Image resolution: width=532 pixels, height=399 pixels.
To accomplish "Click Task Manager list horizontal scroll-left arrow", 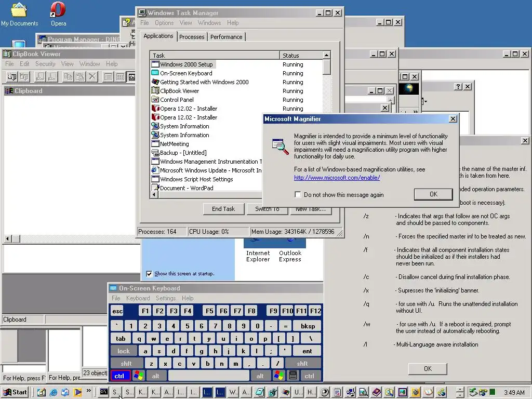I will (154, 195).
